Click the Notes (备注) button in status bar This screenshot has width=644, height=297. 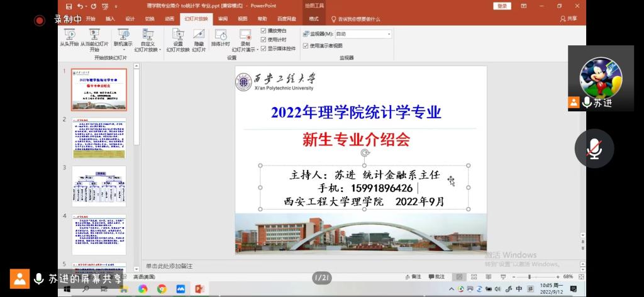pyautogui.click(x=413, y=277)
